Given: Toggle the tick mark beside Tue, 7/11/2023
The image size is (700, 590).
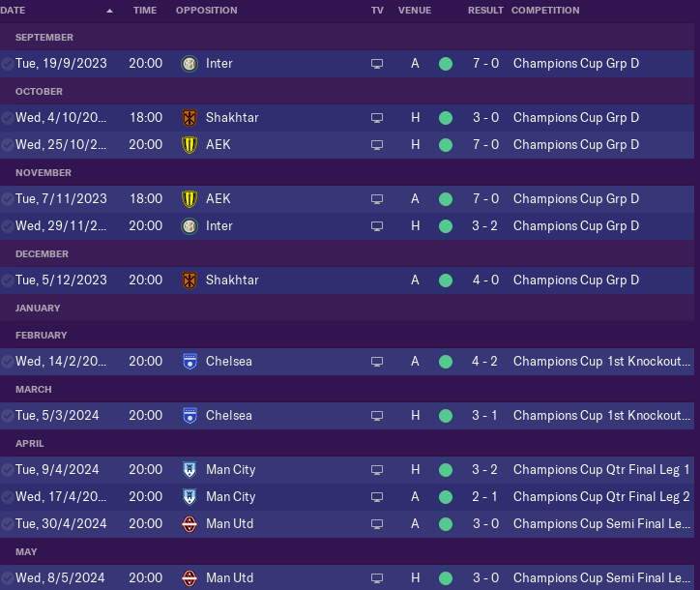Looking at the screenshot, I should point(8,199).
